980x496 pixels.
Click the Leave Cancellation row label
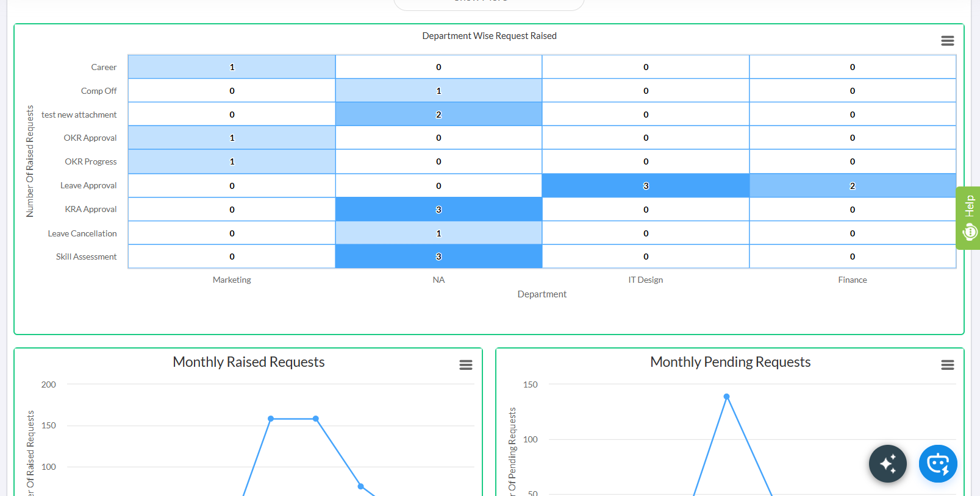[82, 233]
